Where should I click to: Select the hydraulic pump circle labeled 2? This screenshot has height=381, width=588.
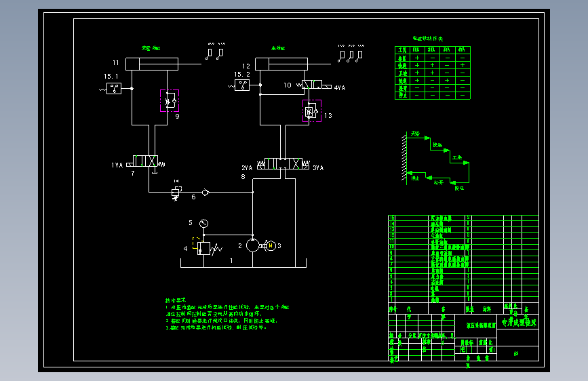253,245
